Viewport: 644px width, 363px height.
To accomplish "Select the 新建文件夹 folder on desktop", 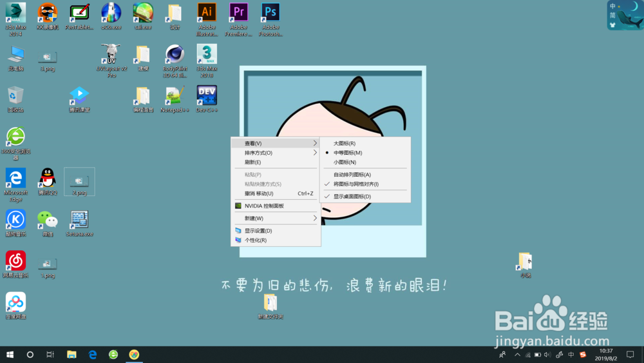I will tap(270, 306).
